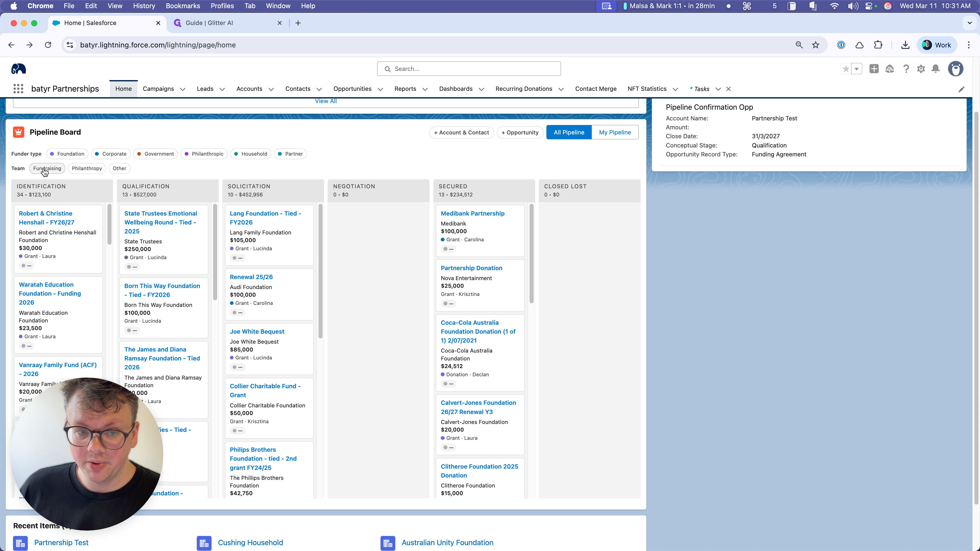Image resolution: width=980 pixels, height=551 pixels.
Task: Expand the Reports tab dropdown chevron
Action: [x=425, y=89]
